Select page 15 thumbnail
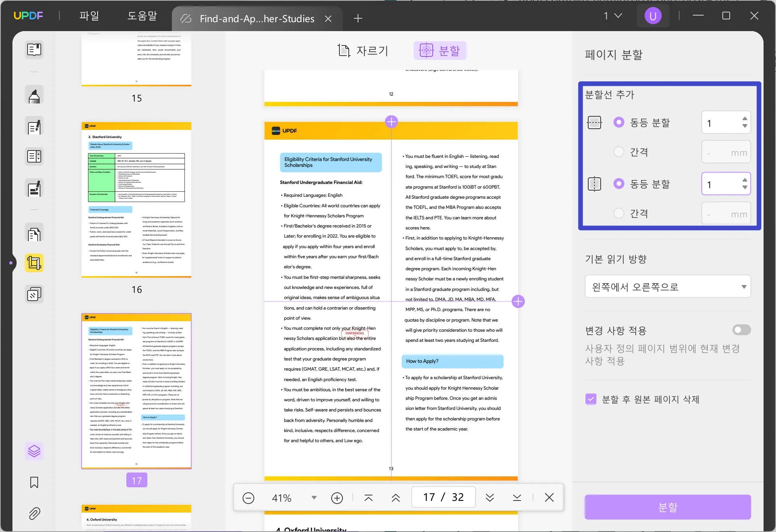This screenshot has height=532, width=776. [x=136, y=58]
